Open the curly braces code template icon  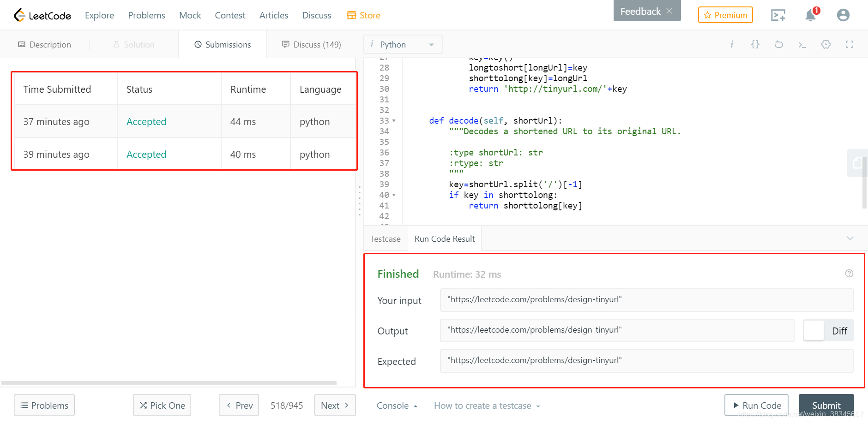click(x=755, y=44)
